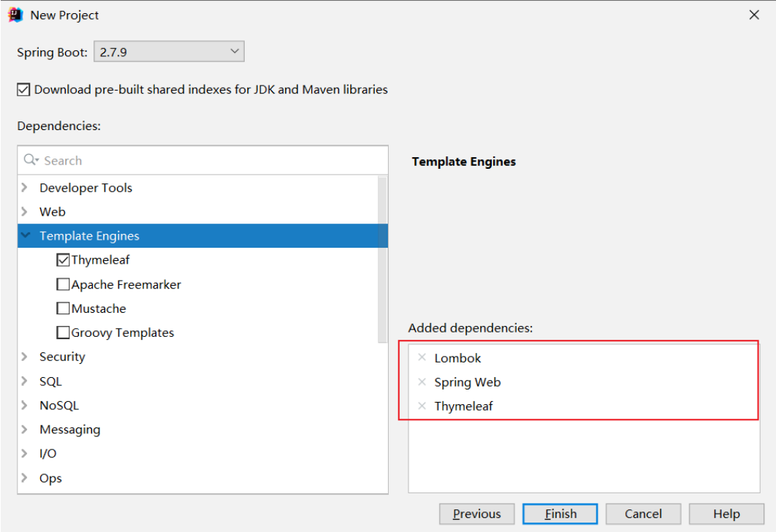Check the Mustache template engine

(x=64, y=308)
